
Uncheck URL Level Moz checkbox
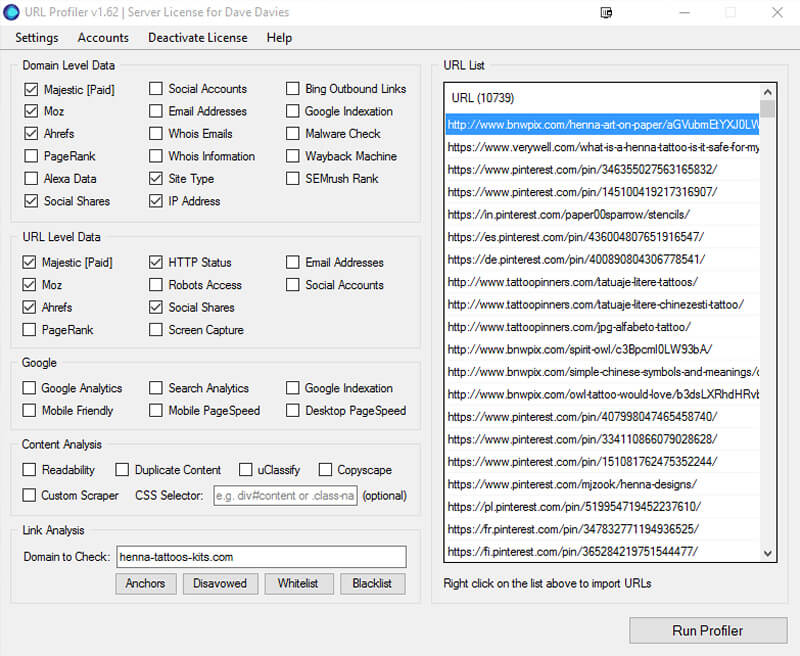point(29,285)
